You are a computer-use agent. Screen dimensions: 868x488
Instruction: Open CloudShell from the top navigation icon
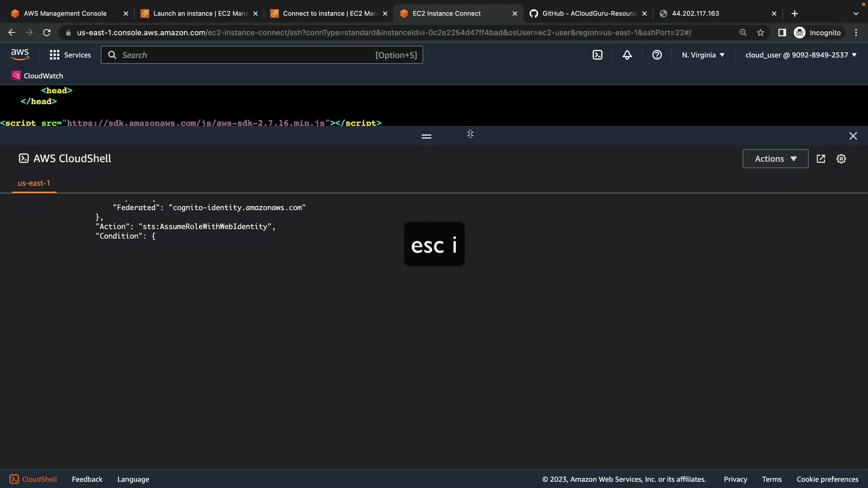pyautogui.click(x=597, y=55)
